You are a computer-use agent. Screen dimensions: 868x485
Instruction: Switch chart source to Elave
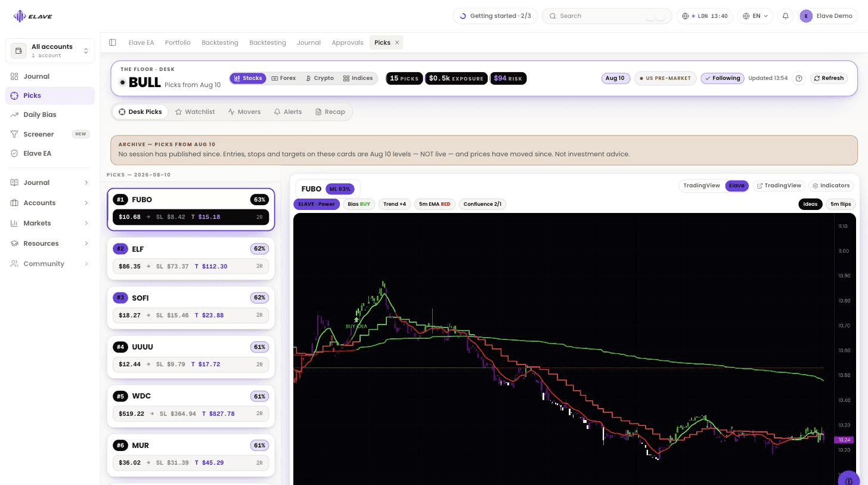click(737, 186)
